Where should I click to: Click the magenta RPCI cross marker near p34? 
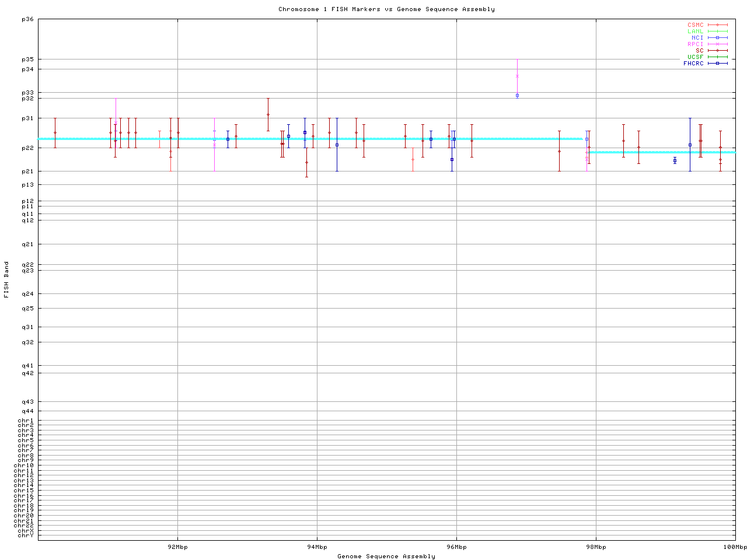[x=517, y=76]
